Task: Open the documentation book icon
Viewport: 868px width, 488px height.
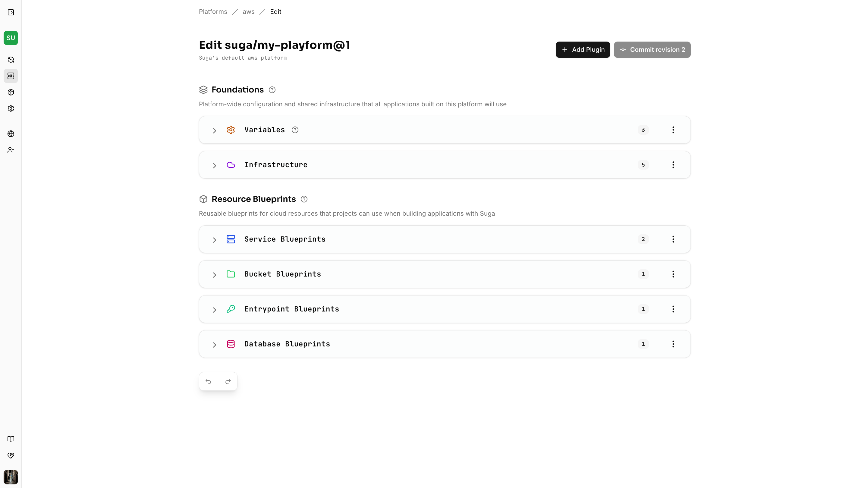Action: tap(11, 439)
